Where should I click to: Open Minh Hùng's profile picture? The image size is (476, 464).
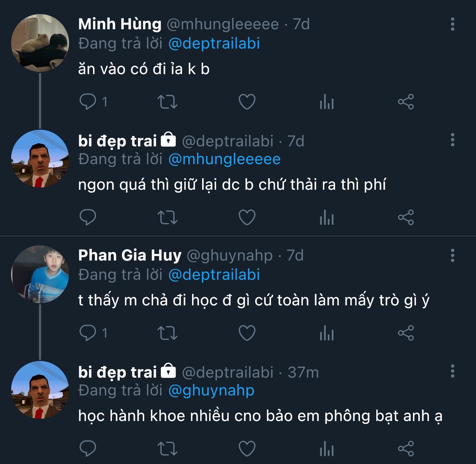point(40,43)
